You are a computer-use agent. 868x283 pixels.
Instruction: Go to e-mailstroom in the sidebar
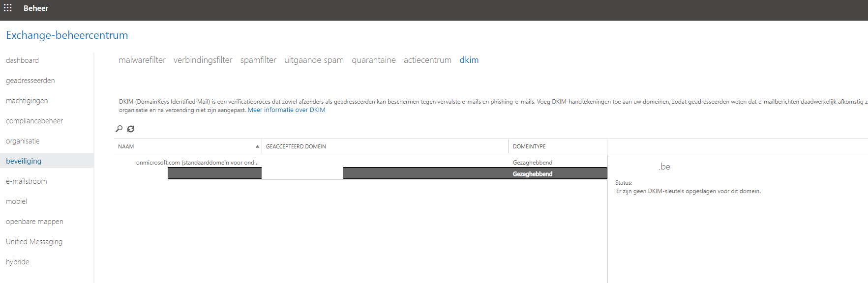(27, 181)
